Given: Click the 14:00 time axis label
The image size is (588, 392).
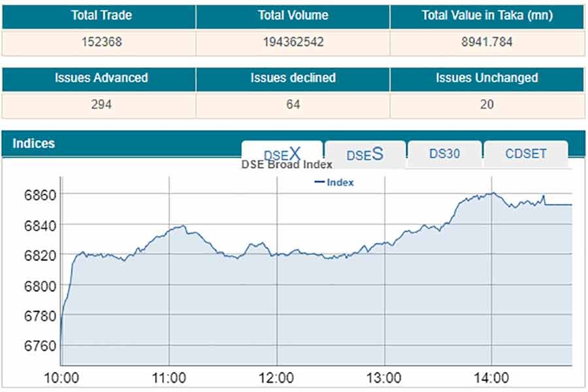Looking at the screenshot, I should 491,378.
